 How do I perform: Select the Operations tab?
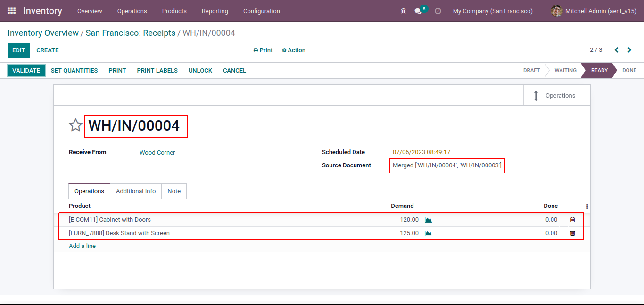89,191
